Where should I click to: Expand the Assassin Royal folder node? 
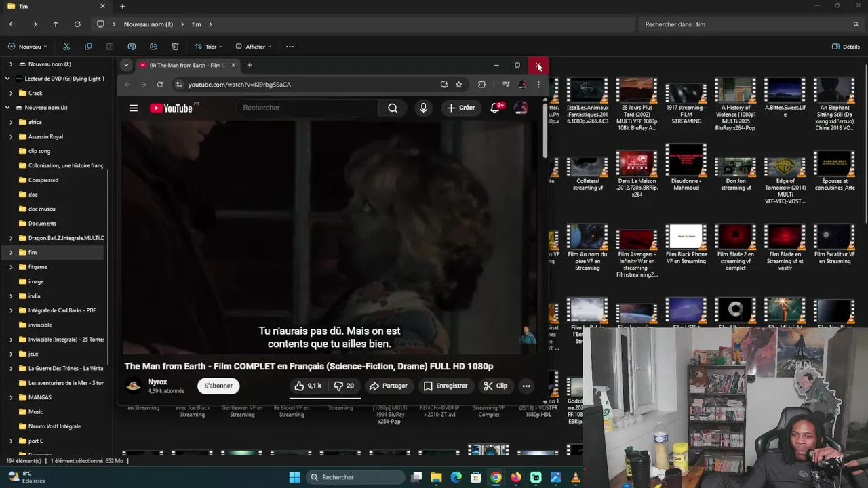click(11, 136)
